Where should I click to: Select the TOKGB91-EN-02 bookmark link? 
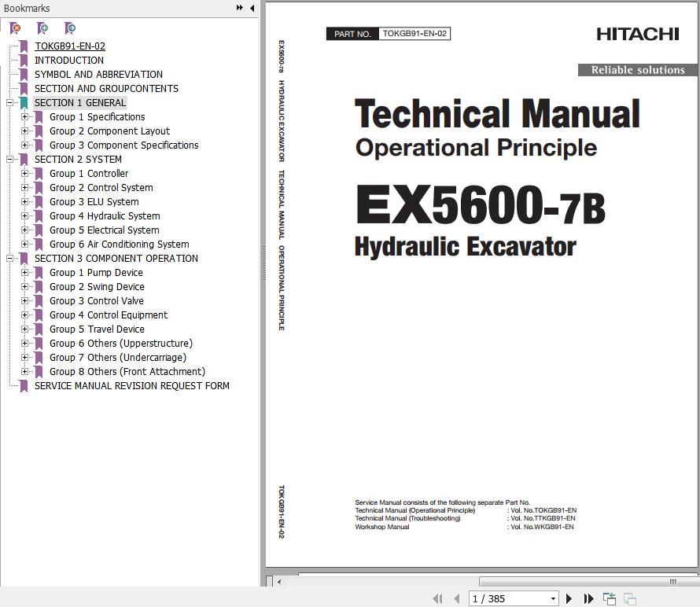(69, 46)
